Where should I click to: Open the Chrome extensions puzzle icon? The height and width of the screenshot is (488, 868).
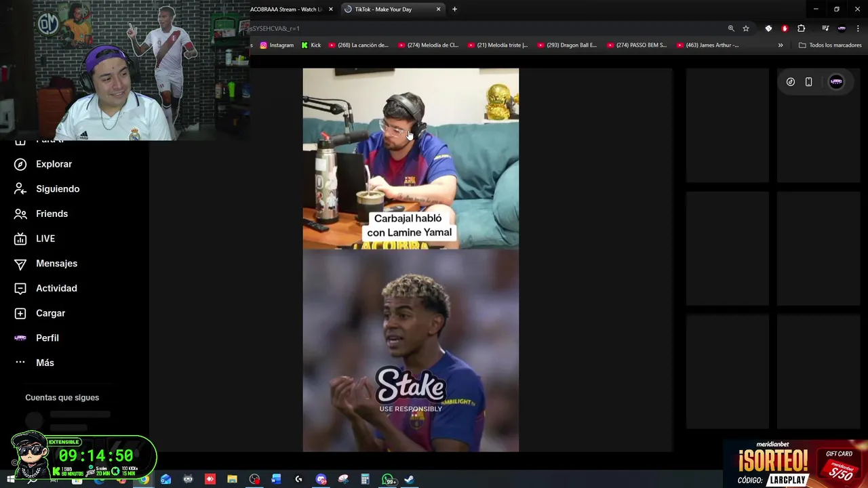pyautogui.click(x=802, y=28)
